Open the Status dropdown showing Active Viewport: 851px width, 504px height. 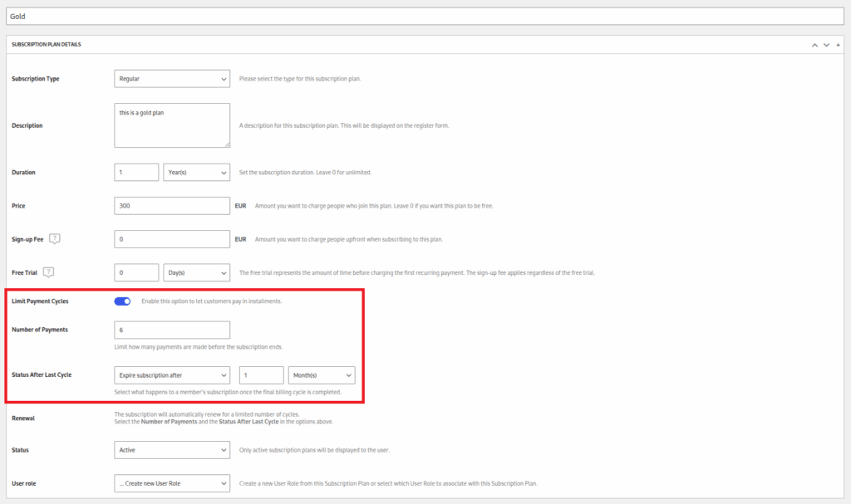(x=172, y=450)
